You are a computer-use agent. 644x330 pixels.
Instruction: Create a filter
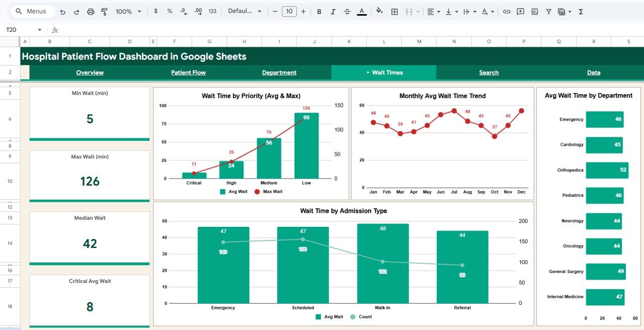(x=548, y=11)
